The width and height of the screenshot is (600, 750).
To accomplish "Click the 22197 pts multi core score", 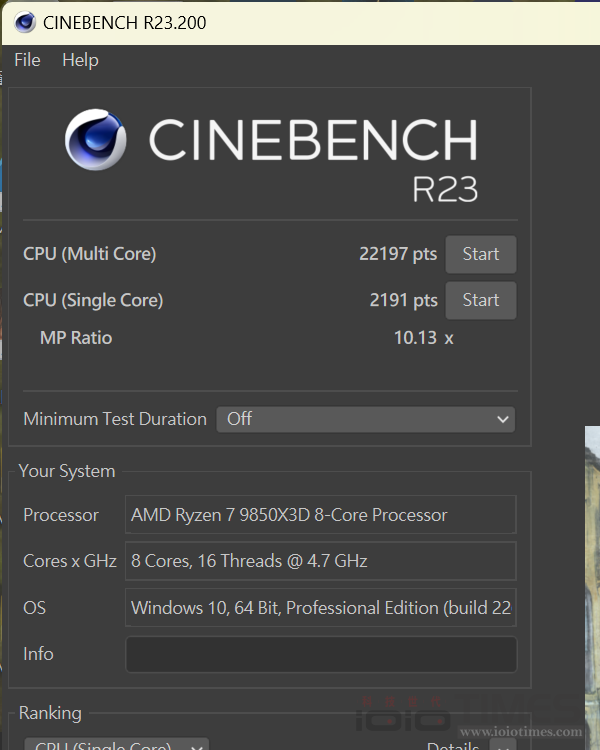I will [398, 254].
